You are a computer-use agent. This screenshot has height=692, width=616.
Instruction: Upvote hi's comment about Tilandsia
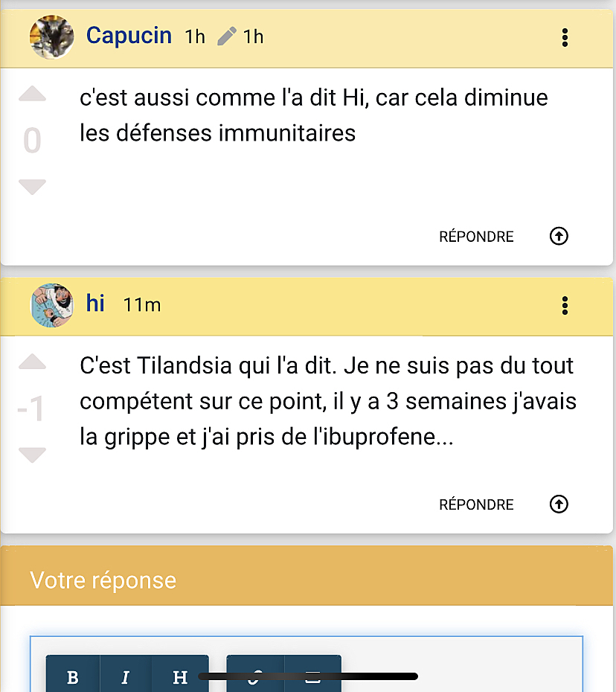pyautogui.click(x=32, y=362)
